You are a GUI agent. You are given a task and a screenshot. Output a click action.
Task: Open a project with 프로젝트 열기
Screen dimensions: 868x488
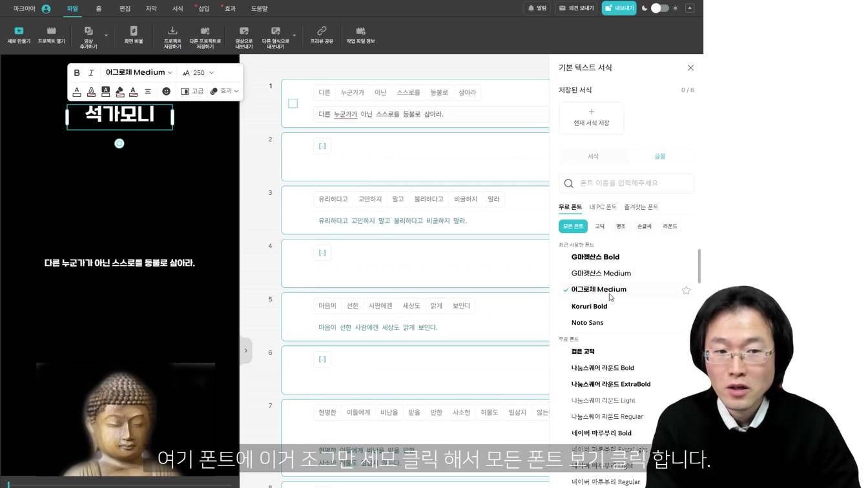tap(52, 35)
